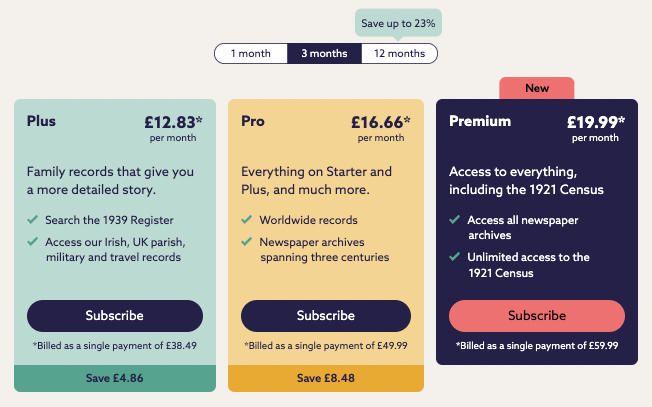Click the Save up to 23% tooltip

coord(396,23)
